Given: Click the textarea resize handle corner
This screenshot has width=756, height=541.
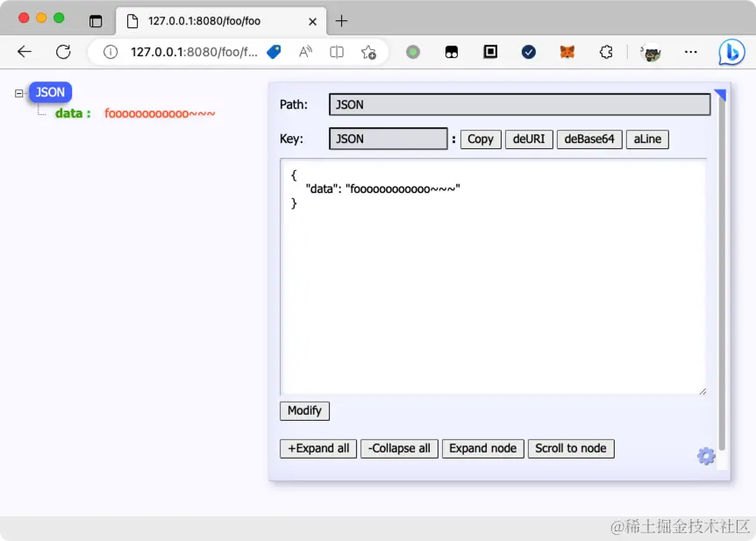Looking at the screenshot, I should (x=703, y=391).
